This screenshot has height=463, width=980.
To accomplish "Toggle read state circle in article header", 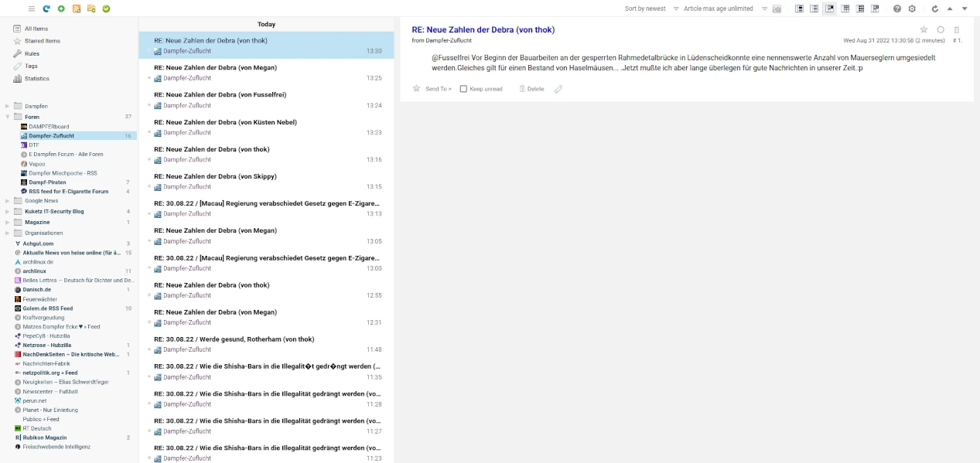I will [x=941, y=29].
